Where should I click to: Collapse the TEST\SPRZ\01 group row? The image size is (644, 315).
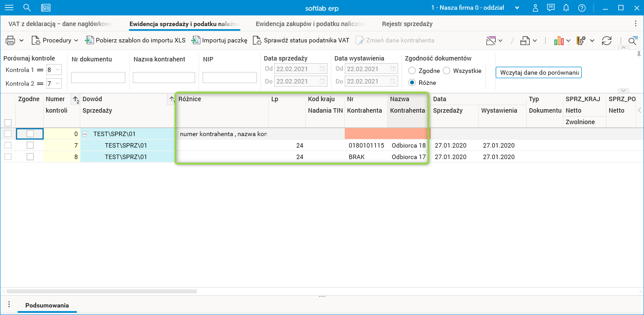click(x=84, y=134)
